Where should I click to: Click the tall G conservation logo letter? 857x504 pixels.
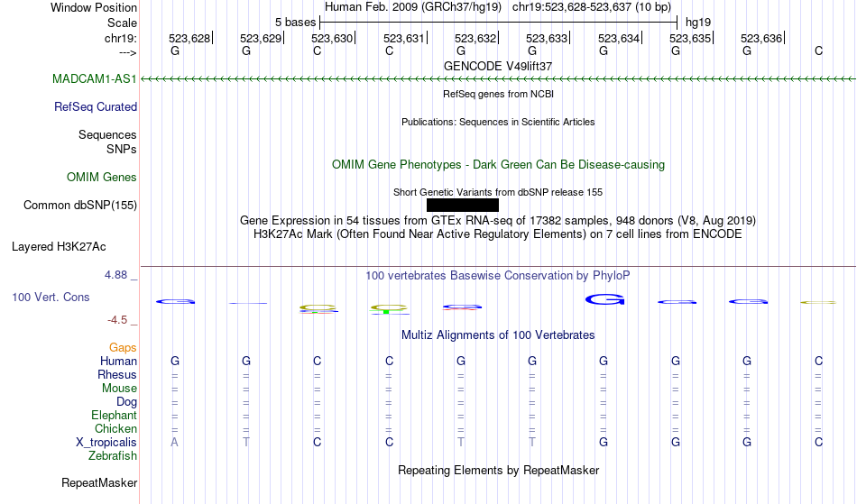(x=604, y=299)
